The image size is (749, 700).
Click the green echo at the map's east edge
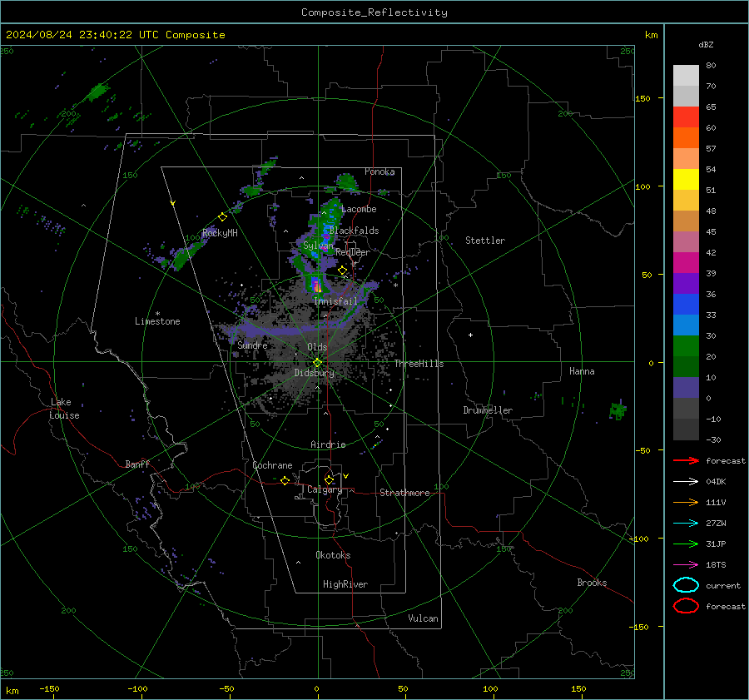[618, 410]
